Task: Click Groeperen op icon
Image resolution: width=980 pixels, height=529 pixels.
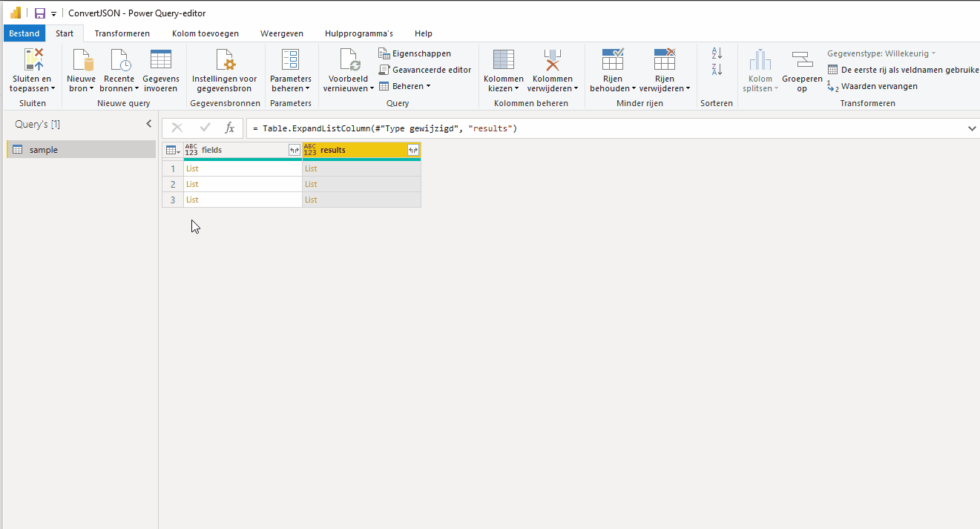Action: coord(802,60)
